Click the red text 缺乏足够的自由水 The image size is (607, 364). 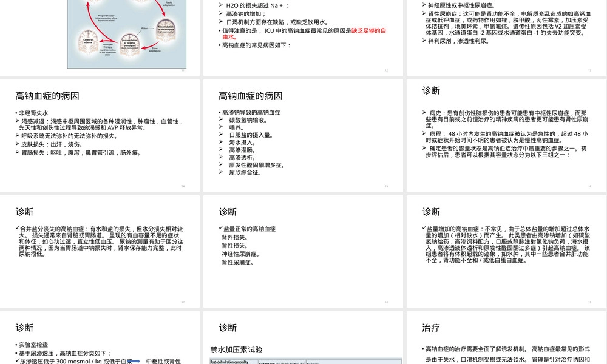[304, 33]
